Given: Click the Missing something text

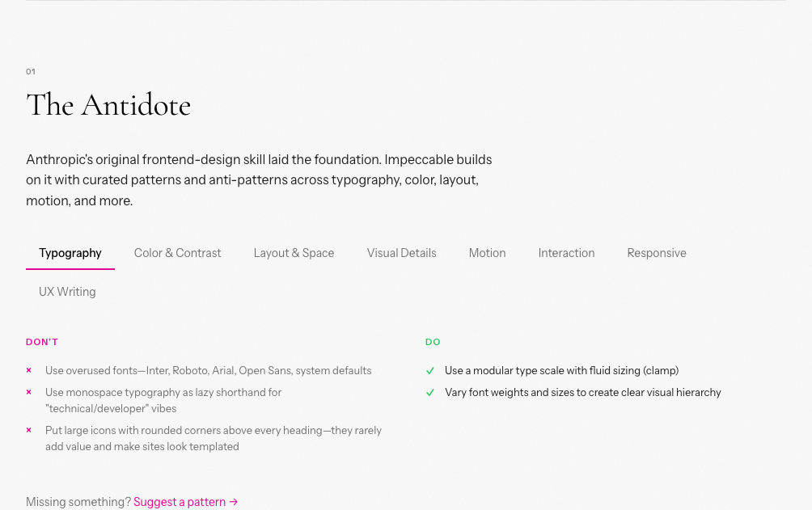Looking at the screenshot, I should coord(78,502).
